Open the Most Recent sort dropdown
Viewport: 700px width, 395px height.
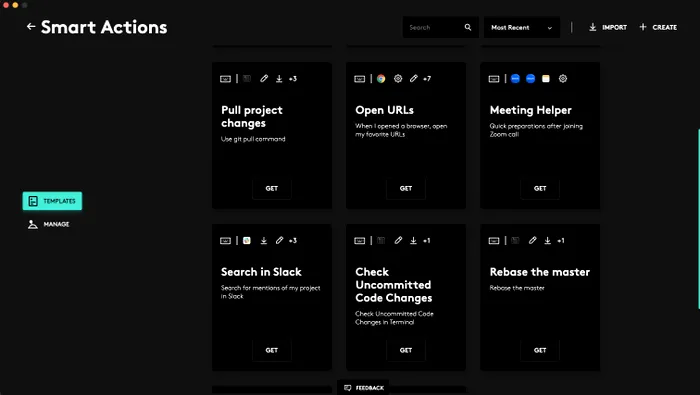coord(521,27)
